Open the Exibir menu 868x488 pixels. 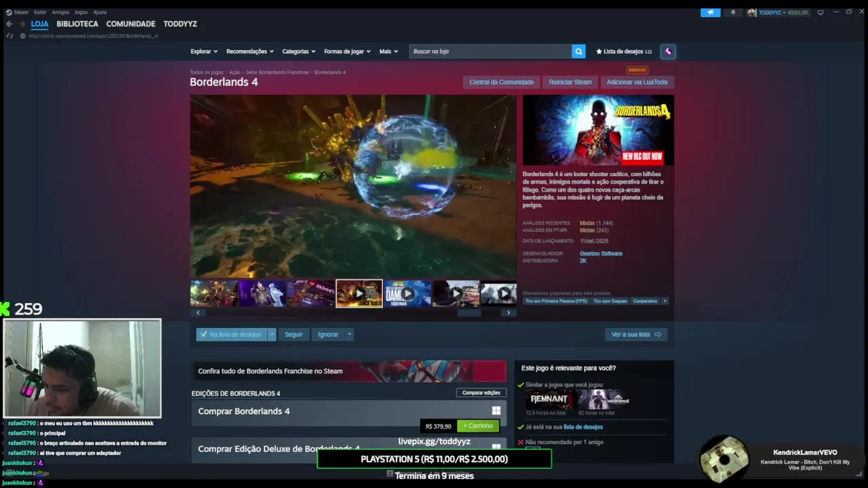[40, 12]
